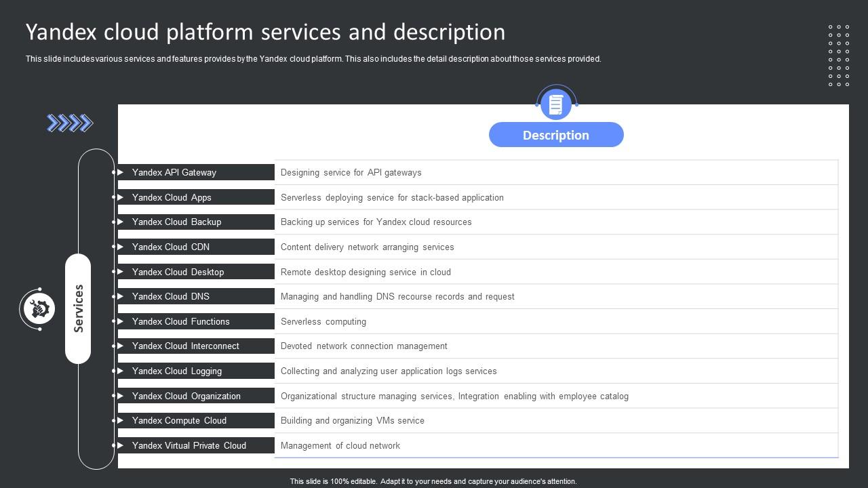Screen dimensions: 868x488
Task: Click the document icon above Description
Action: 556,104
